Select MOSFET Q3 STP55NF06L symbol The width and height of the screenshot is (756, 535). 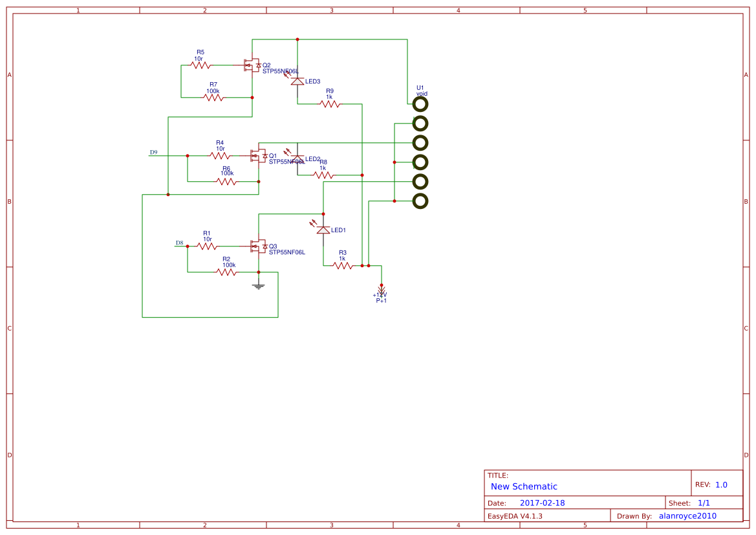coord(258,246)
